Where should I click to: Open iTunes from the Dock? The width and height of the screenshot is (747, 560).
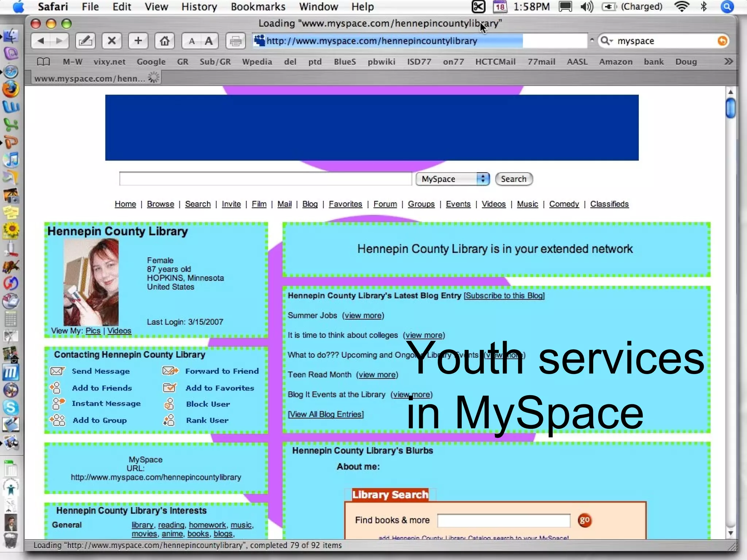[x=11, y=159]
